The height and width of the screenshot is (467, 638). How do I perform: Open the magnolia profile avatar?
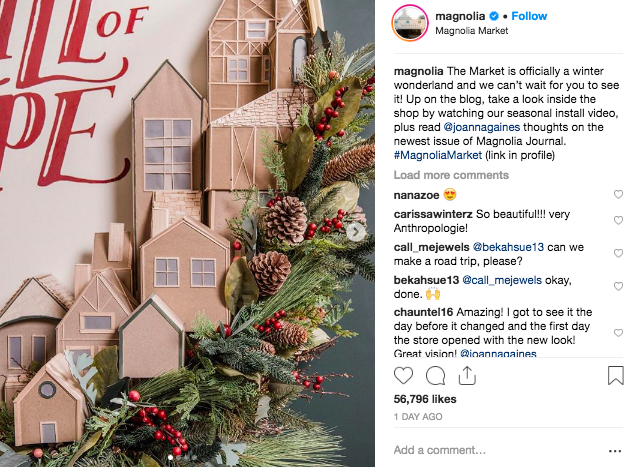[410, 23]
